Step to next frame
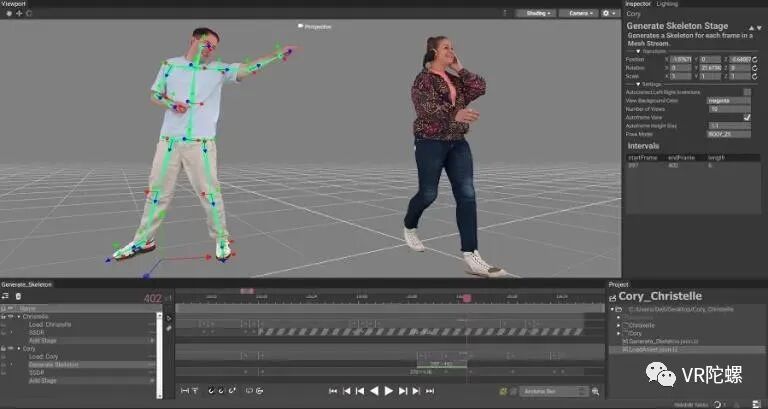This screenshot has width=768, height=409. coord(403,391)
